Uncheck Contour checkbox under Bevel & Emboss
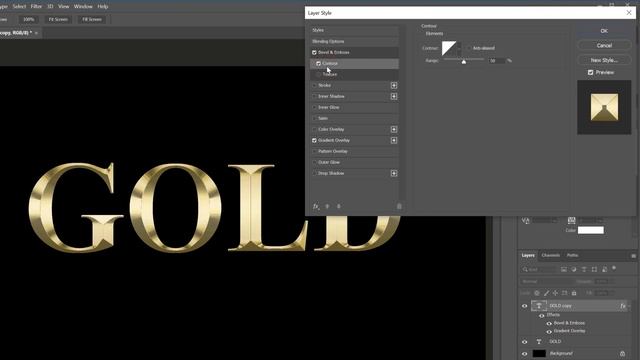This screenshot has width=640, height=360. [318, 64]
